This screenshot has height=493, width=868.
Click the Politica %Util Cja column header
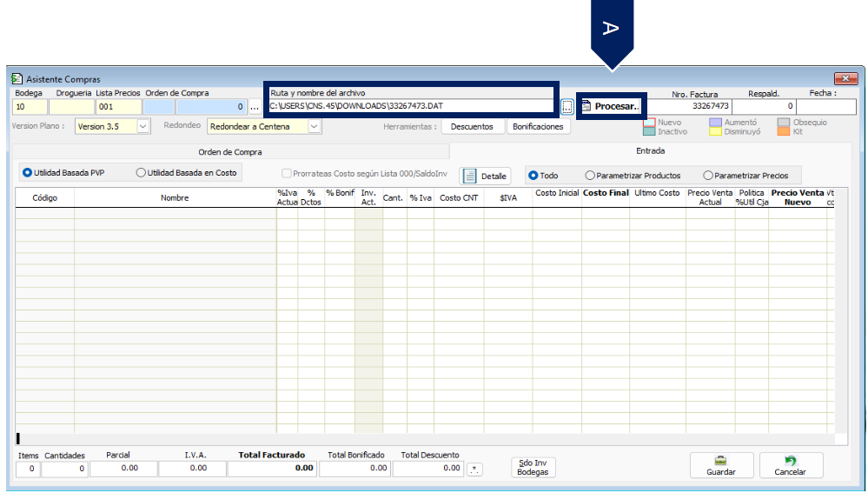[x=752, y=197]
